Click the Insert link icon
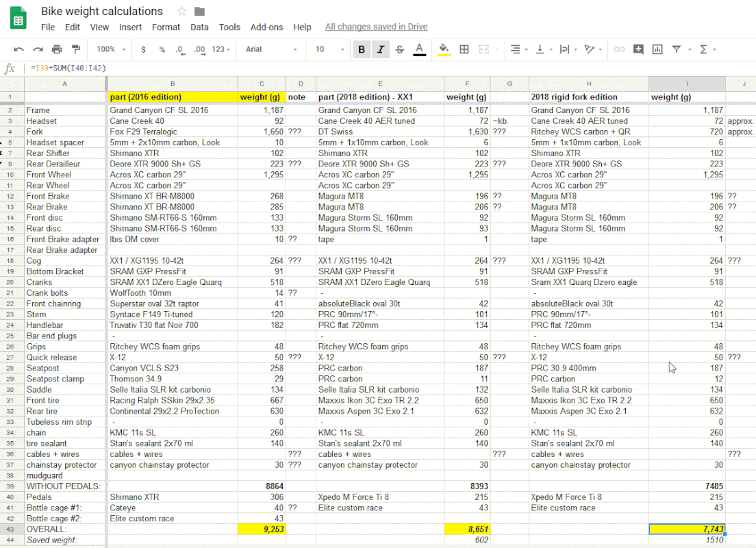 (x=619, y=49)
